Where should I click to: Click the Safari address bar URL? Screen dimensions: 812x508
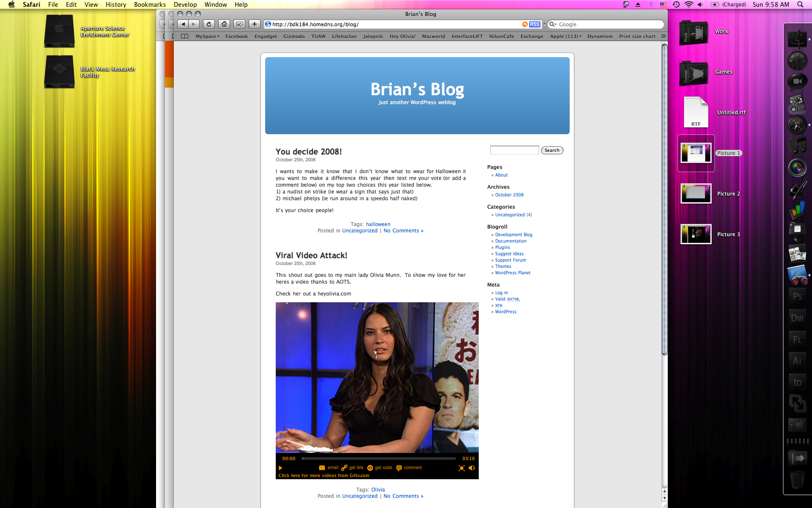315,25
